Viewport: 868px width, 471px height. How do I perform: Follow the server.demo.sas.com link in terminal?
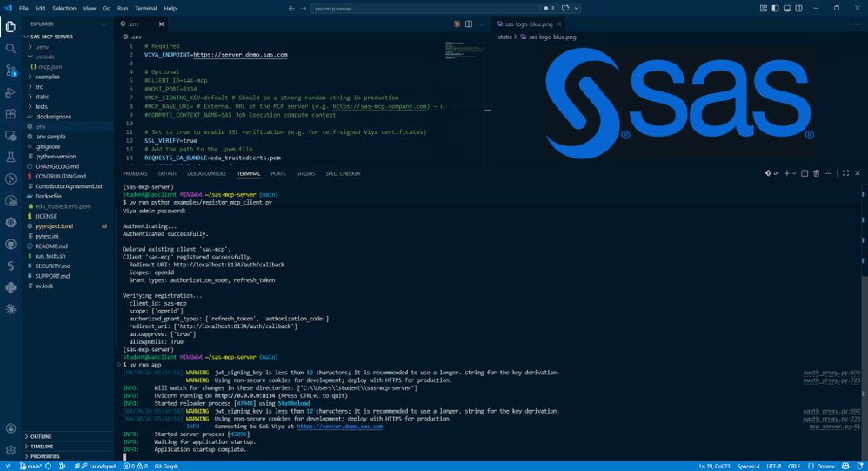coord(339,426)
